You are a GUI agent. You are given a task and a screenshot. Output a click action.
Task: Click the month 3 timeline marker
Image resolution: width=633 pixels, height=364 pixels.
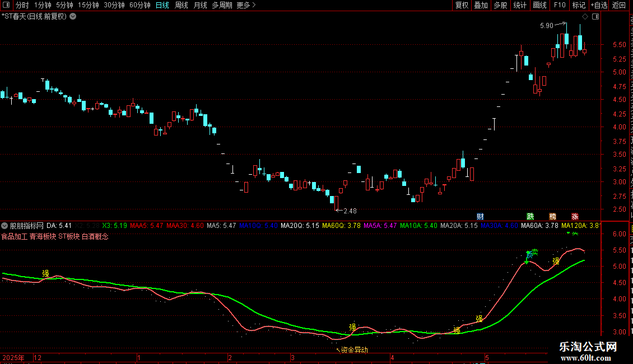tap(292, 357)
